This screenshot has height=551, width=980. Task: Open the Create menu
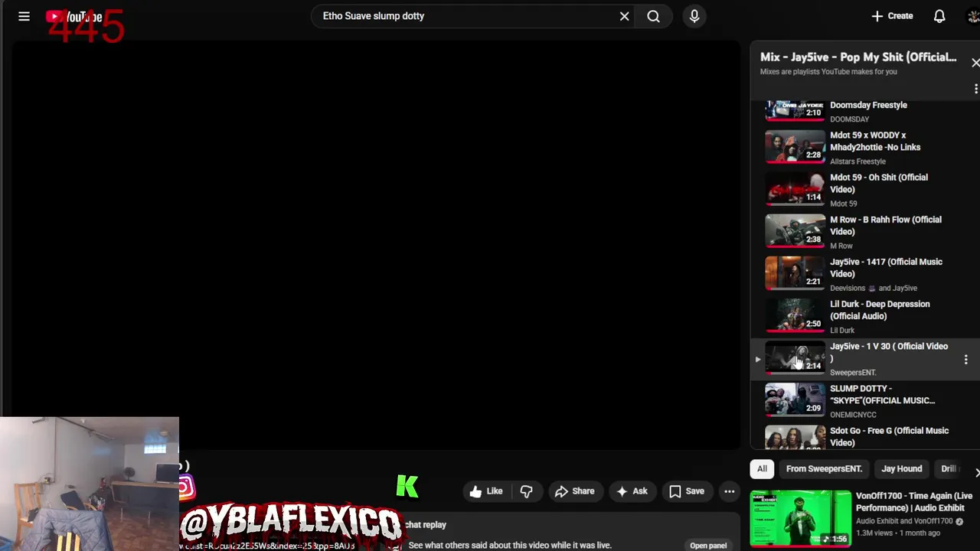[x=892, y=16]
